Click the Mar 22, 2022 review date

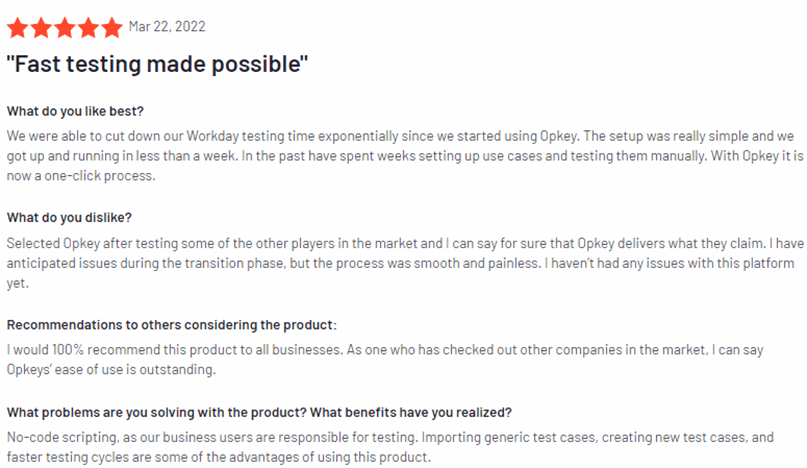click(x=165, y=26)
